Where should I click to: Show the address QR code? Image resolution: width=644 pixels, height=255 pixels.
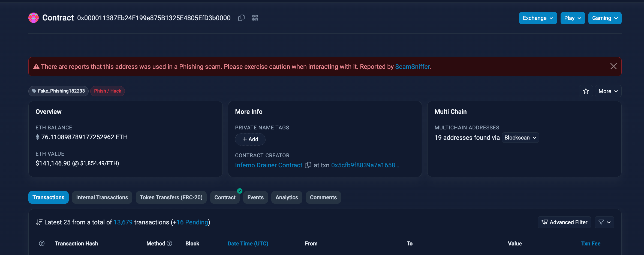tap(255, 18)
